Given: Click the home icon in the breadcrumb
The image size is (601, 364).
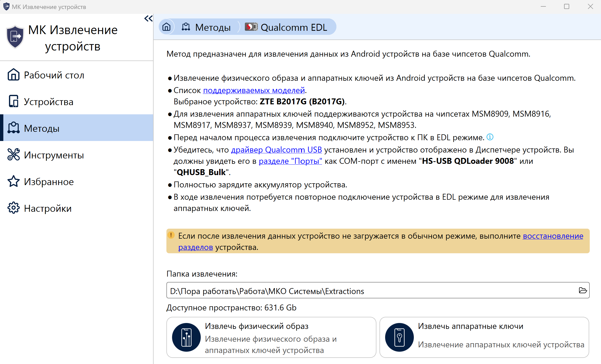Looking at the screenshot, I should click(166, 27).
